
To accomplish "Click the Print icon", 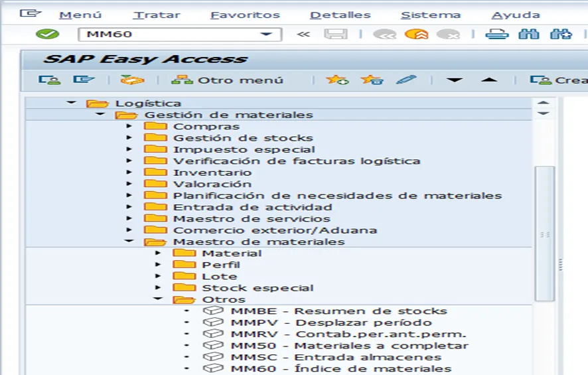I will pos(497,34).
